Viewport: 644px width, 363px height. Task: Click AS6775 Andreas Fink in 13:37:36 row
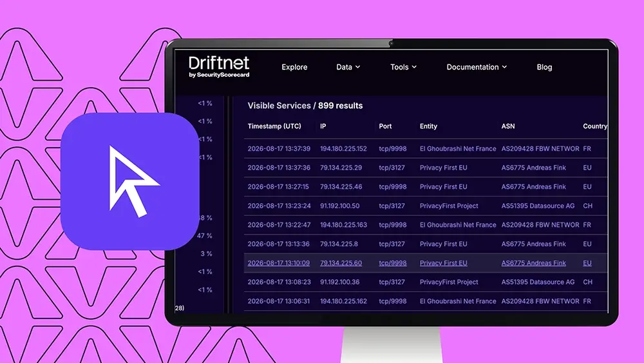click(x=533, y=168)
